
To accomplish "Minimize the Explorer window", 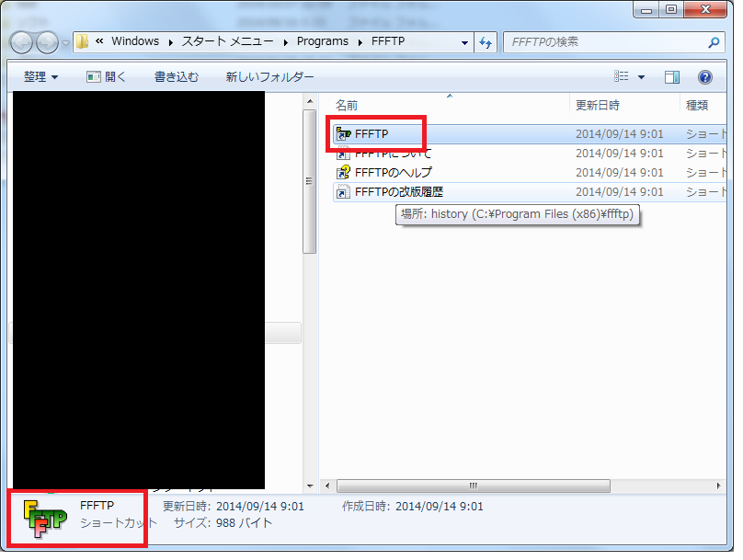I will (x=646, y=10).
